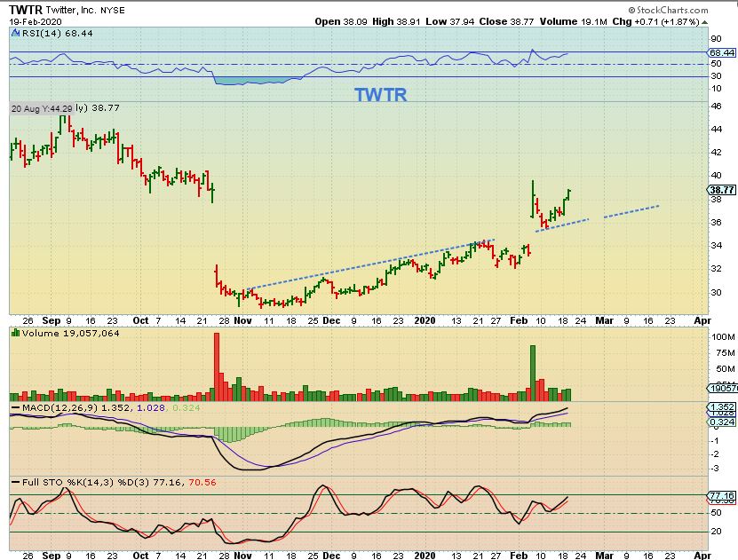Image resolution: width=738 pixels, height=560 pixels.
Task: Click the RSI legend icon beside RSI(14)
Action: point(15,33)
